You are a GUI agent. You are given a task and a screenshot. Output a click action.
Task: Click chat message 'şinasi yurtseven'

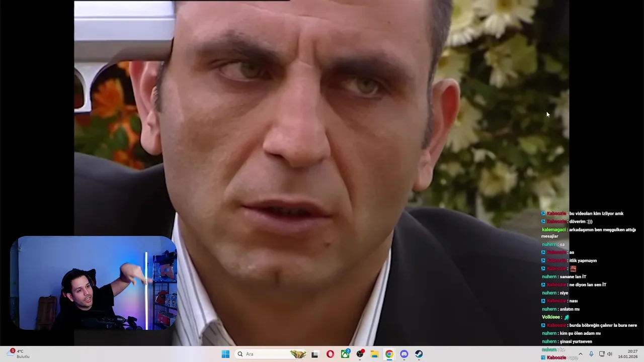pyautogui.click(x=576, y=341)
